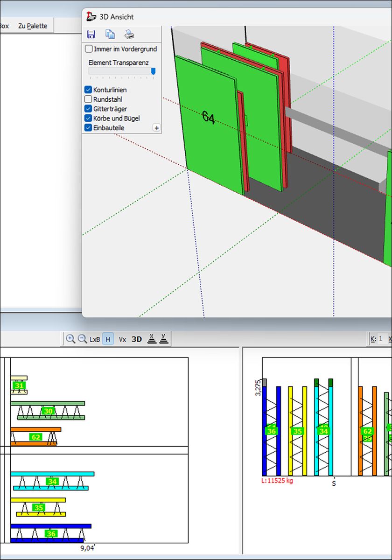
Task: Click the printer icon in 3D Ansicht
Action: click(129, 34)
